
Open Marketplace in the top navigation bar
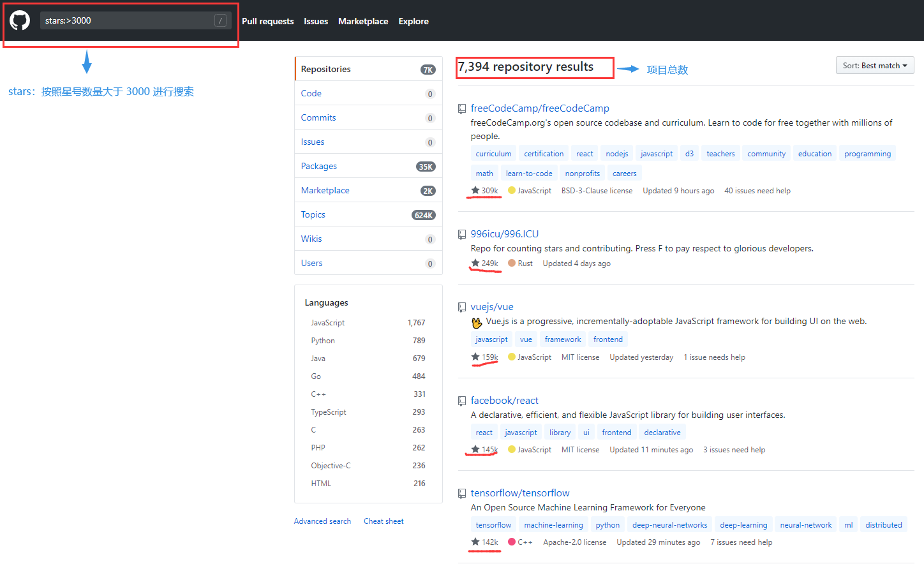(363, 21)
